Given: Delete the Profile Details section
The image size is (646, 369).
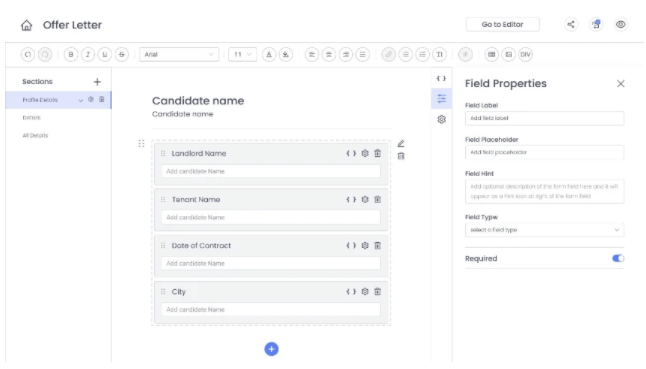Looking at the screenshot, I should click(x=102, y=100).
